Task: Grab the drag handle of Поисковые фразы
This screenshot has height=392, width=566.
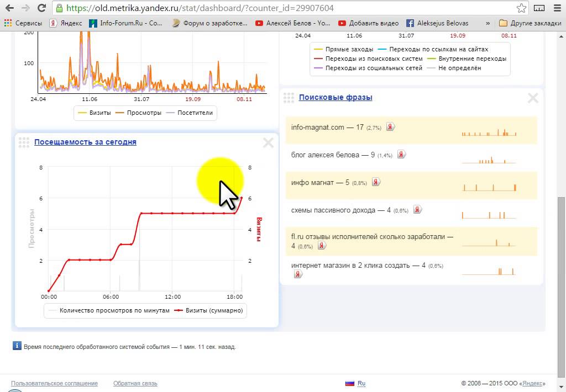Action: click(289, 98)
